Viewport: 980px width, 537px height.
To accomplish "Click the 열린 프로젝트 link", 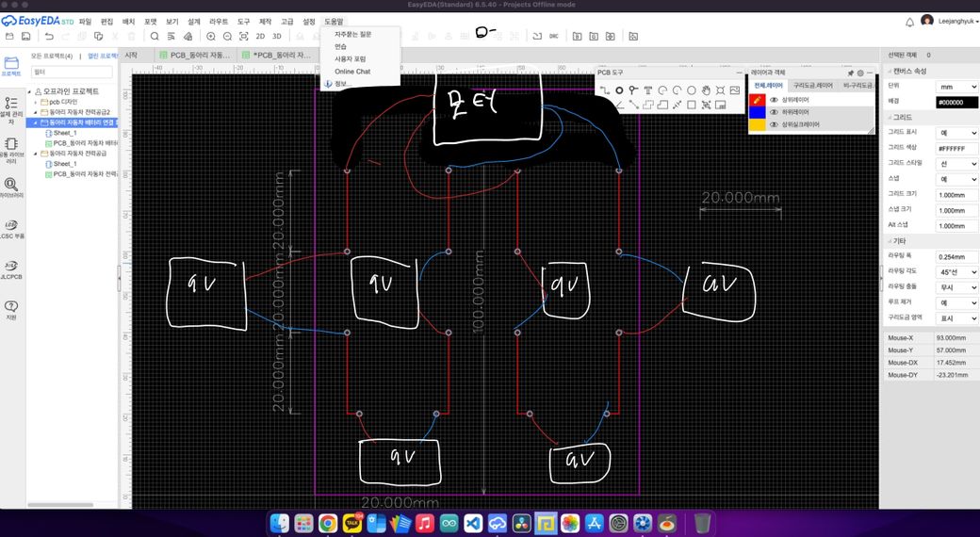I will pyautogui.click(x=102, y=56).
